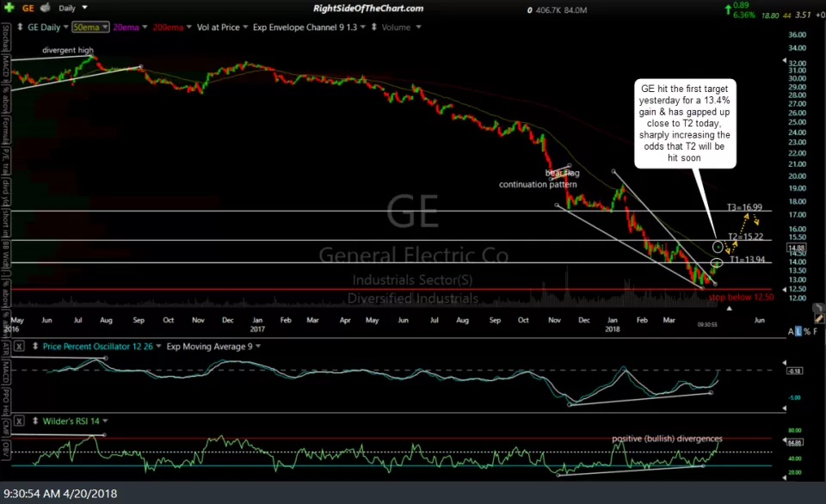Click the 'divergent high' annotation
Viewport: 826px width, 504px height.
click(67, 50)
